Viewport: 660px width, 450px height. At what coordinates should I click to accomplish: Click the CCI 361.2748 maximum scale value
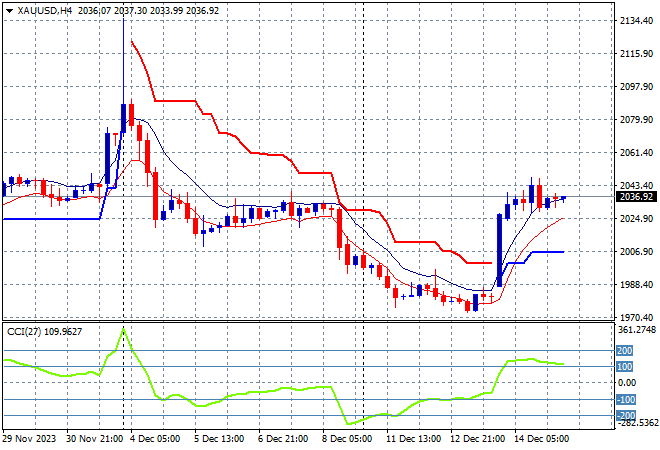(638, 329)
